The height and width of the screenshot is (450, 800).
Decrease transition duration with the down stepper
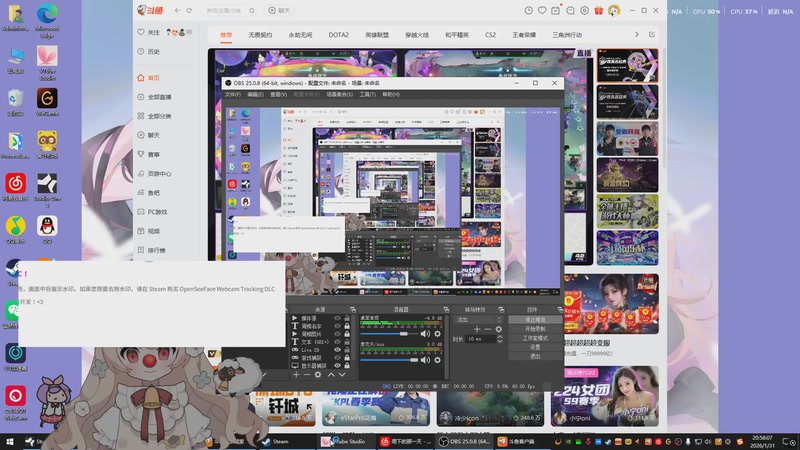click(499, 341)
